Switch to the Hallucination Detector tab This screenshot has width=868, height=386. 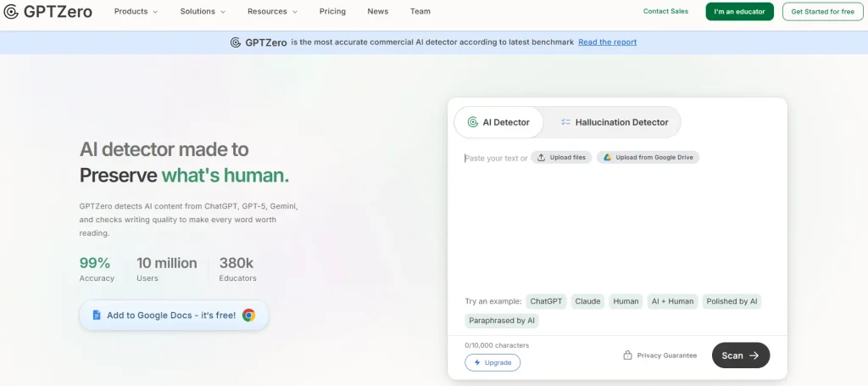pyautogui.click(x=614, y=122)
